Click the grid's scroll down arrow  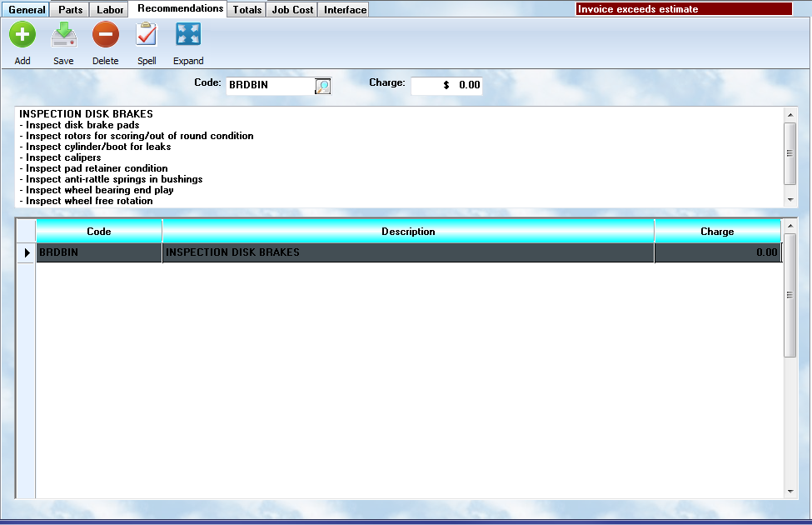[x=790, y=492]
